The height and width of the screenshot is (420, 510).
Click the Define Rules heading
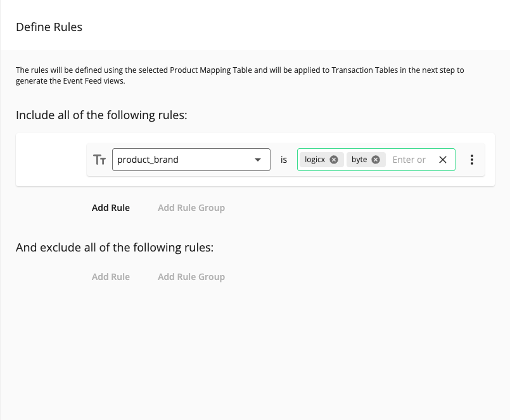click(x=49, y=27)
